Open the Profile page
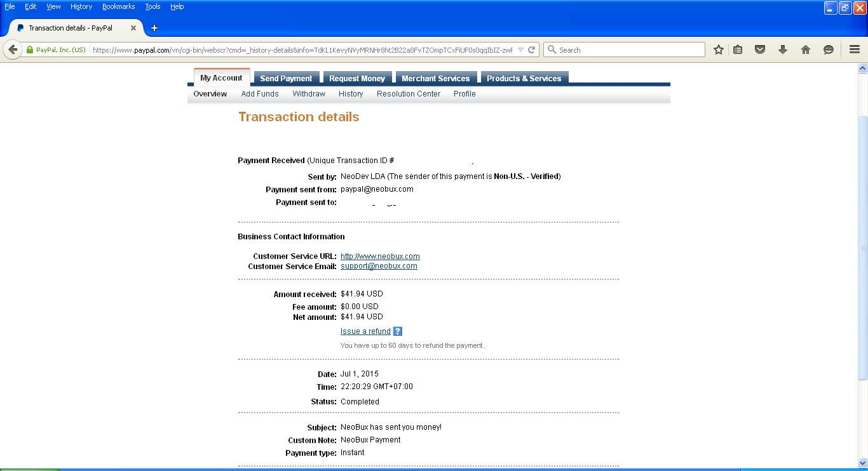868x471 pixels. 465,94
